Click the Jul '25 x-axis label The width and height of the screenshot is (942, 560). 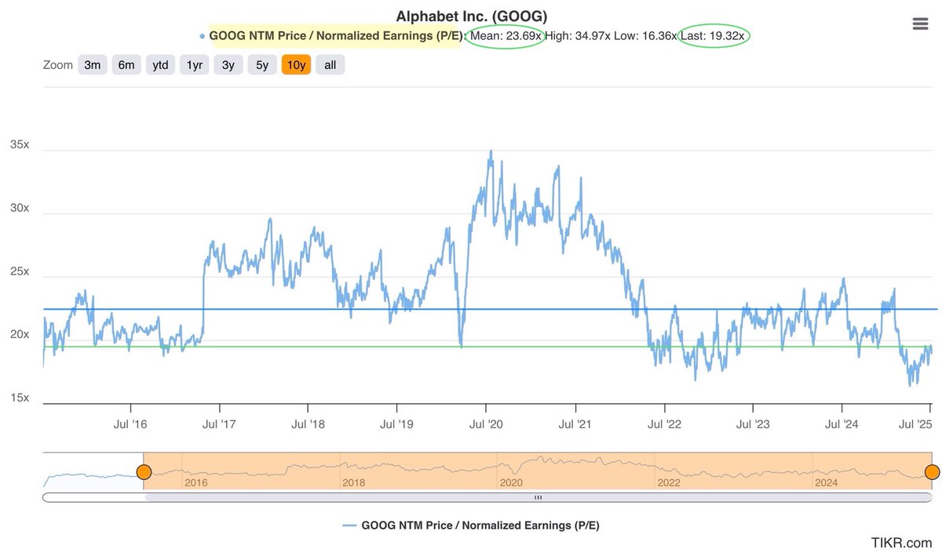coord(915,424)
